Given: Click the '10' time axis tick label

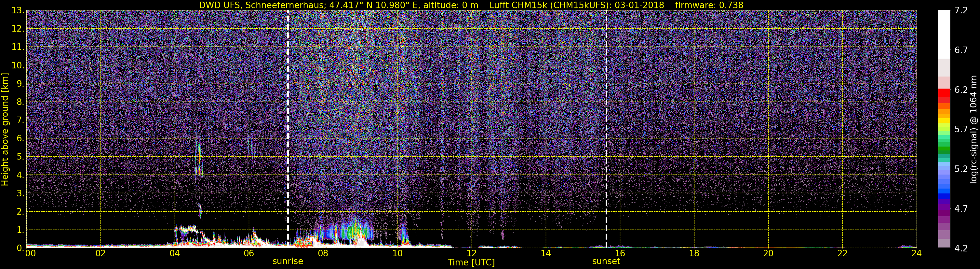Looking at the screenshot, I should pos(397,253).
